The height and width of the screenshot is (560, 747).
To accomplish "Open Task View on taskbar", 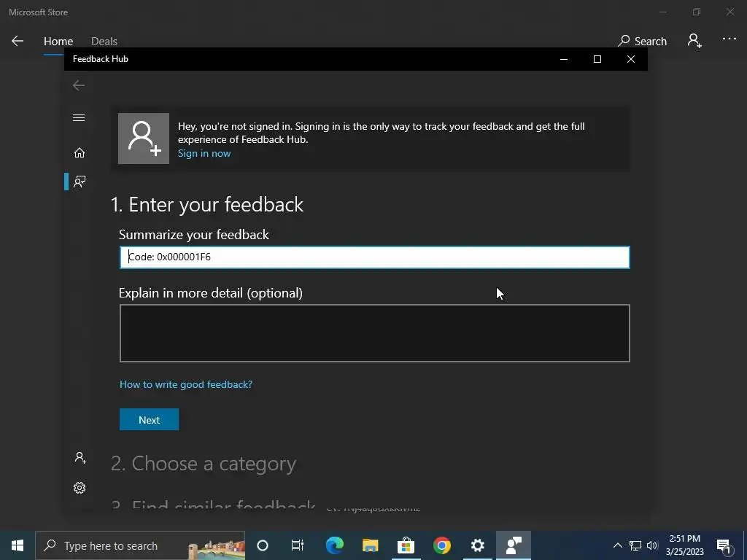I will pos(298,545).
